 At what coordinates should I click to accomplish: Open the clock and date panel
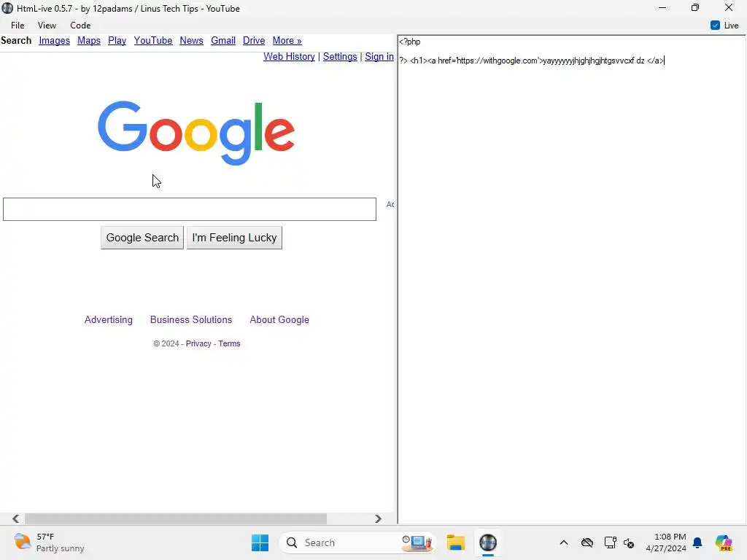click(x=666, y=542)
